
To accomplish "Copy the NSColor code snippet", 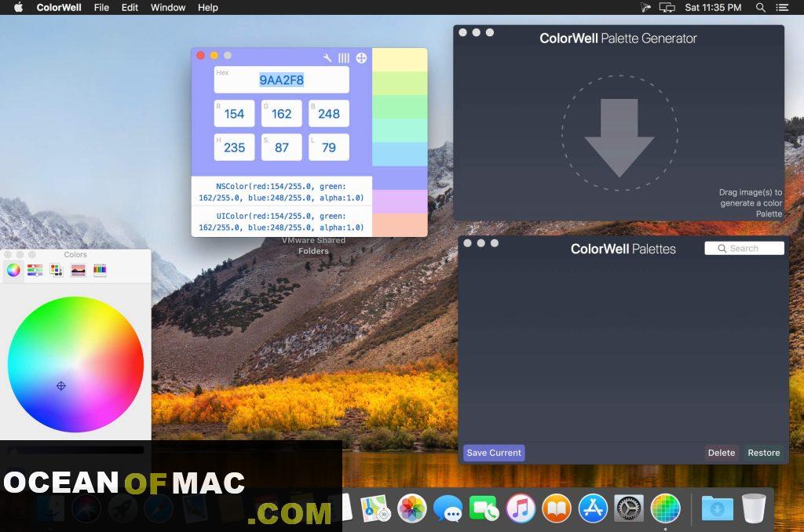I will [x=282, y=191].
